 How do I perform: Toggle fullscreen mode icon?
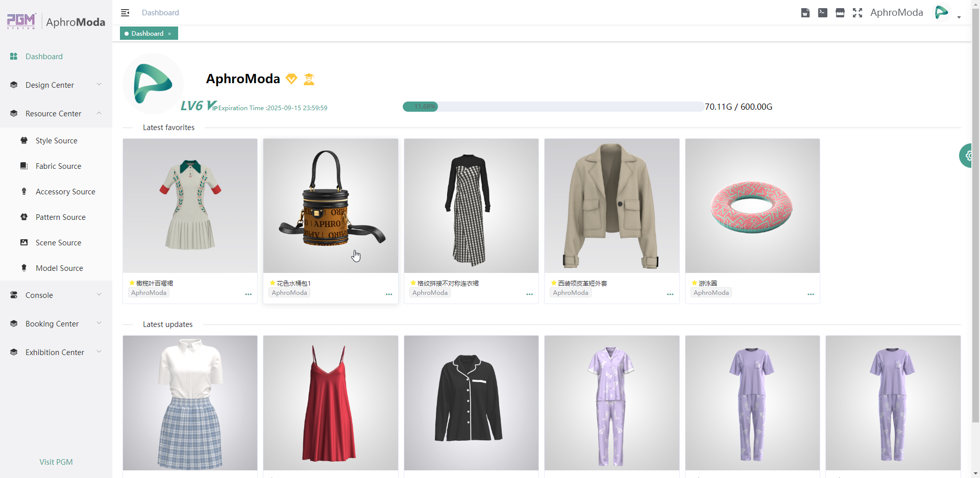pos(857,13)
